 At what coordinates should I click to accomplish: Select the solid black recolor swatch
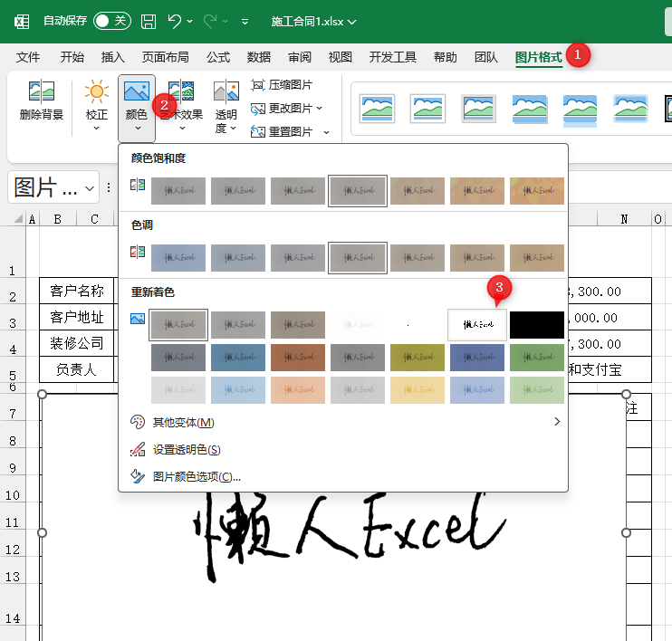coord(536,325)
